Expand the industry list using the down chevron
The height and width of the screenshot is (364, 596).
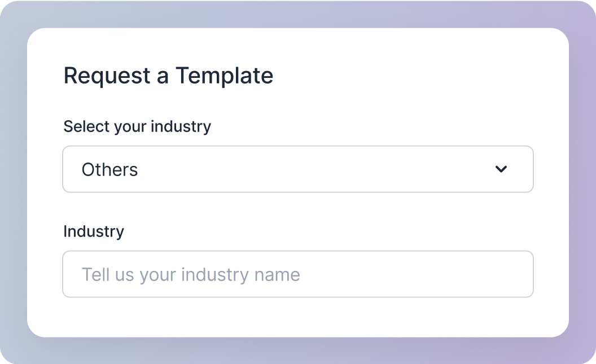click(501, 169)
